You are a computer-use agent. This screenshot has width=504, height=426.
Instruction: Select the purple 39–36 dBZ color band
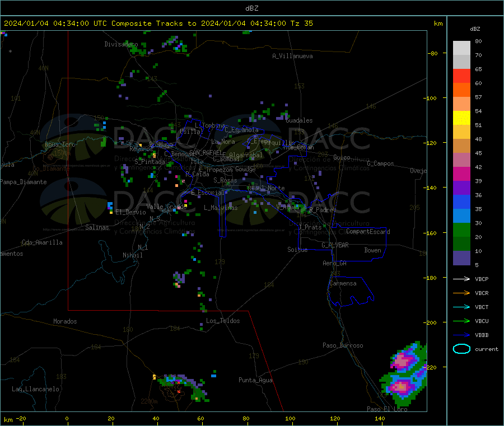(461, 188)
